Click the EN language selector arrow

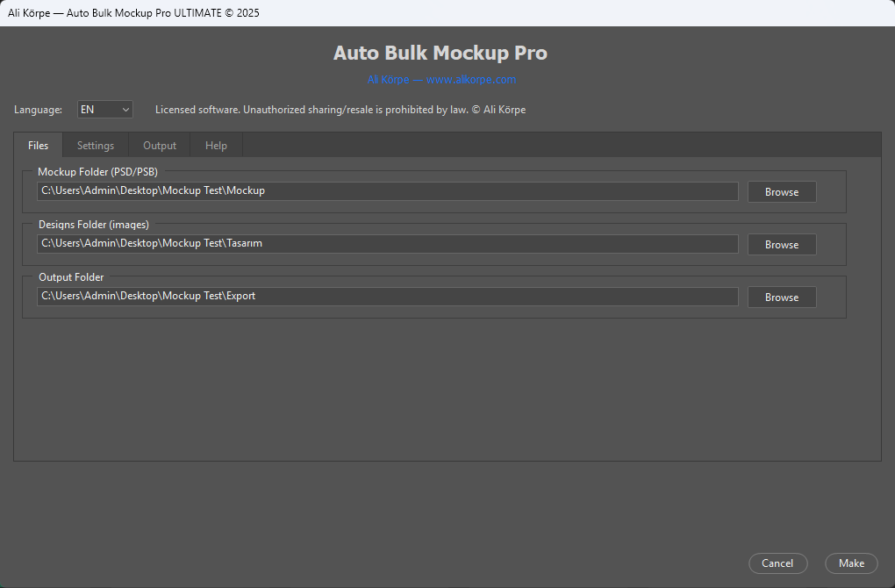[127, 109]
